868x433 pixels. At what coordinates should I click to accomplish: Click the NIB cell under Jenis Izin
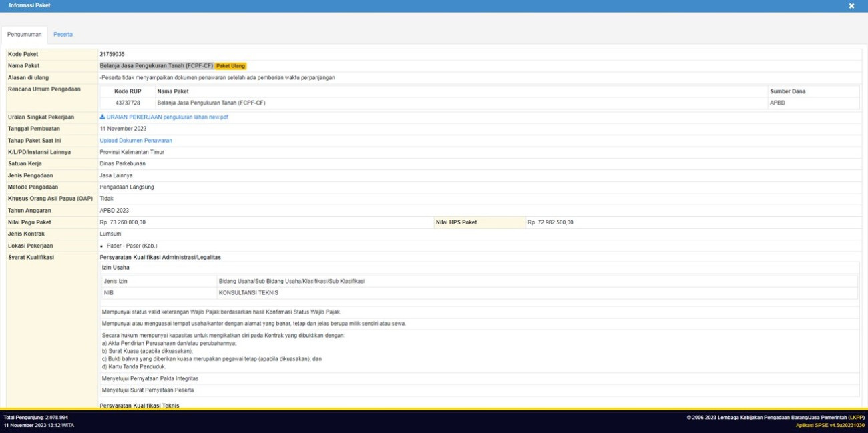[x=109, y=293]
